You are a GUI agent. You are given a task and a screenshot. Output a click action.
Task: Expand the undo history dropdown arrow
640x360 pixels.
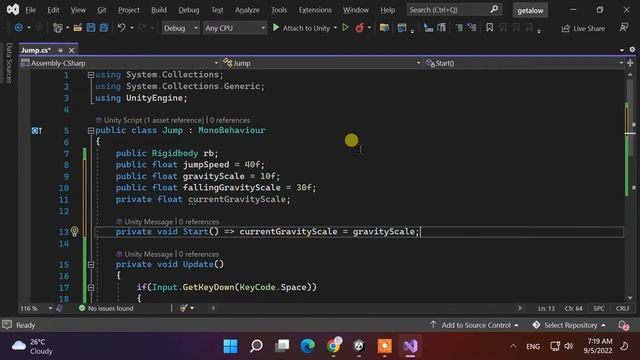pyautogui.click(x=132, y=28)
